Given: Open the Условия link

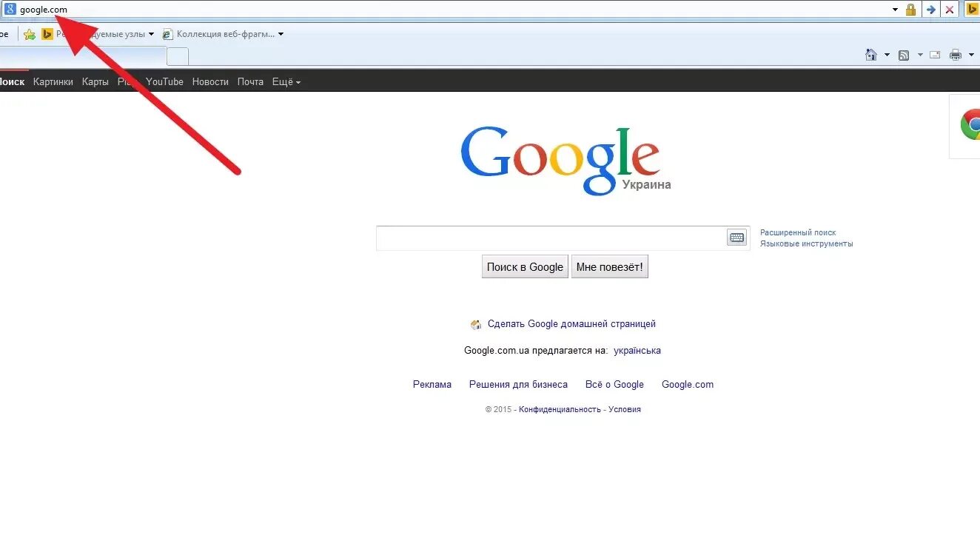Looking at the screenshot, I should click(x=625, y=409).
